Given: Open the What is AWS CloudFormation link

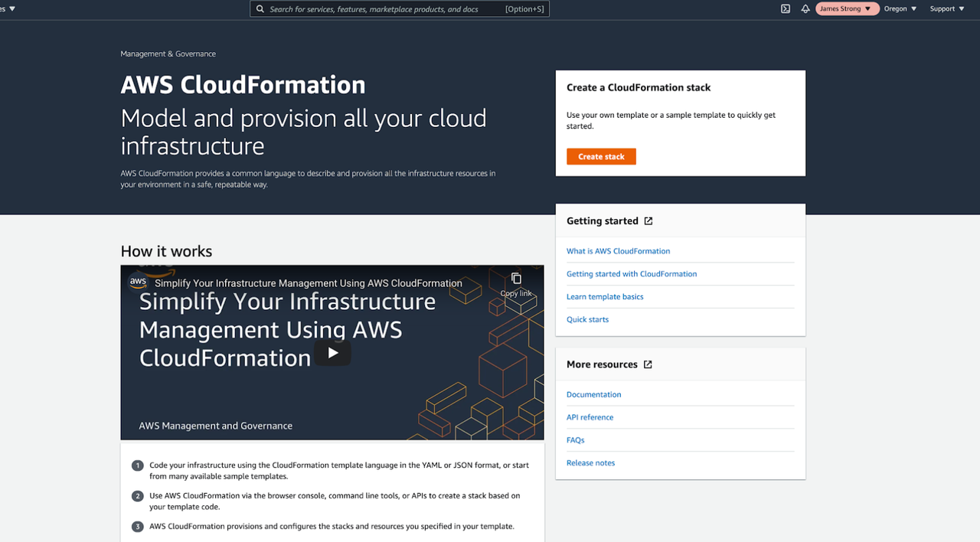Looking at the screenshot, I should click(x=618, y=250).
